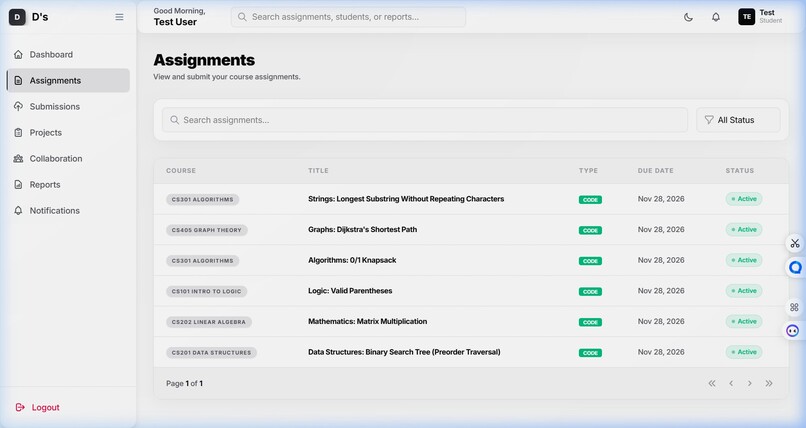Click the scissors icon on right edge
The image size is (806, 428).
coord(795,243)
